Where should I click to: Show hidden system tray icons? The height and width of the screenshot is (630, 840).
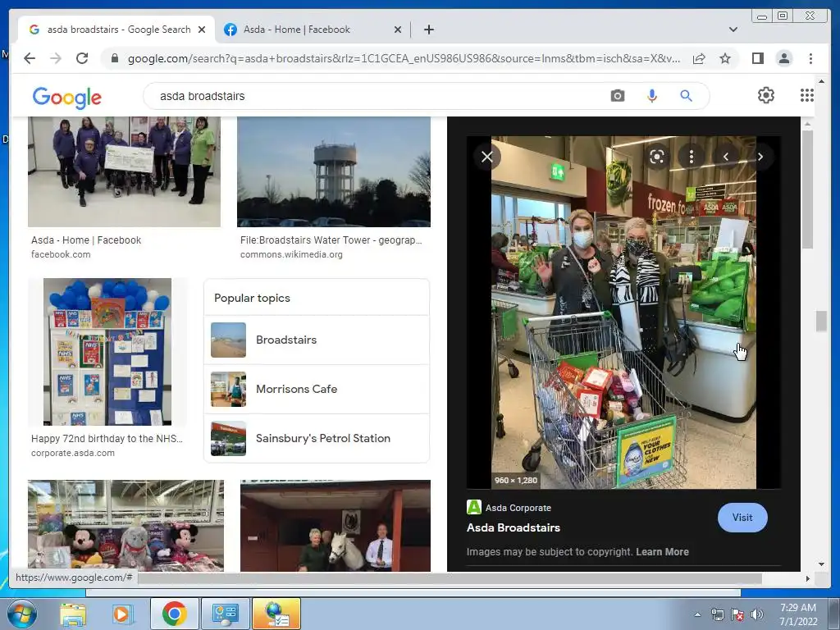[x=697, y=614]
